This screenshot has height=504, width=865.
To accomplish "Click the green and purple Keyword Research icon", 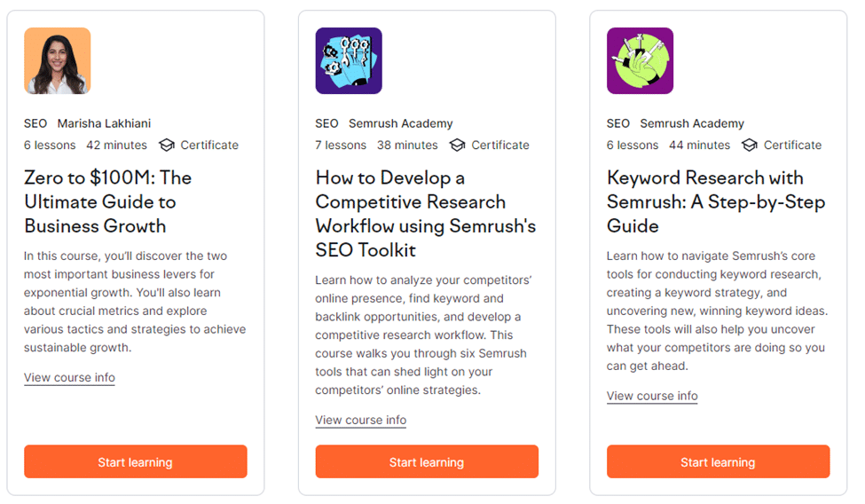I will click(640, 60).
